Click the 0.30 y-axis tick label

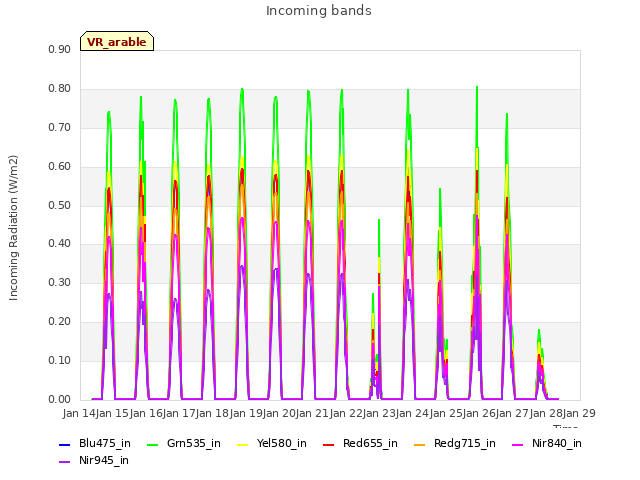click(60, 282)
